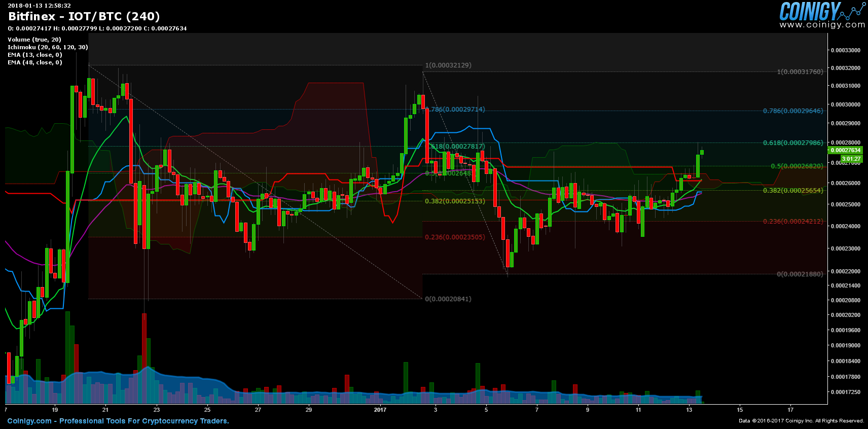This screenshot has height=429, width=868.
Task: Select date 13 on the time axis
Action: (x=689, y=410)
